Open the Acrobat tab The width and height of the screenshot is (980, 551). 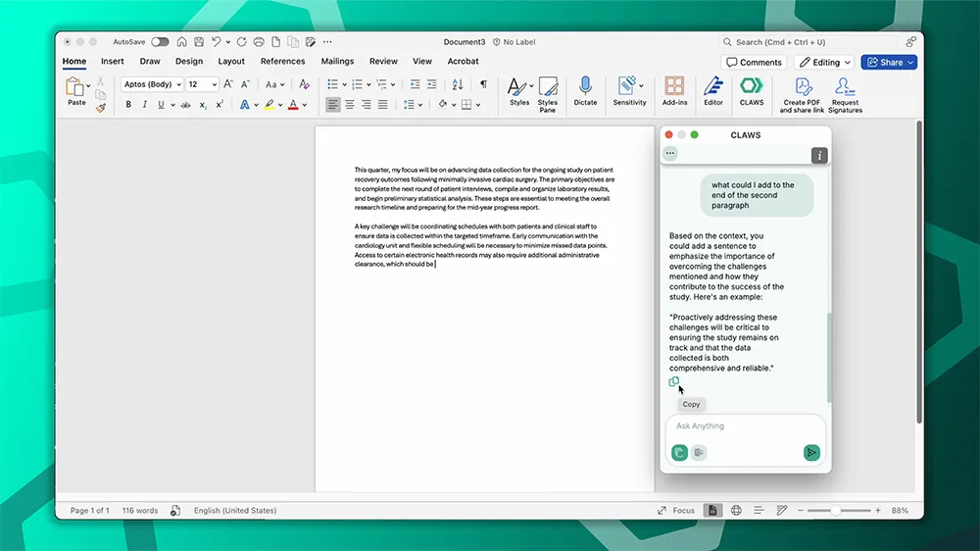pyautogui.click(x=464, y=62)
